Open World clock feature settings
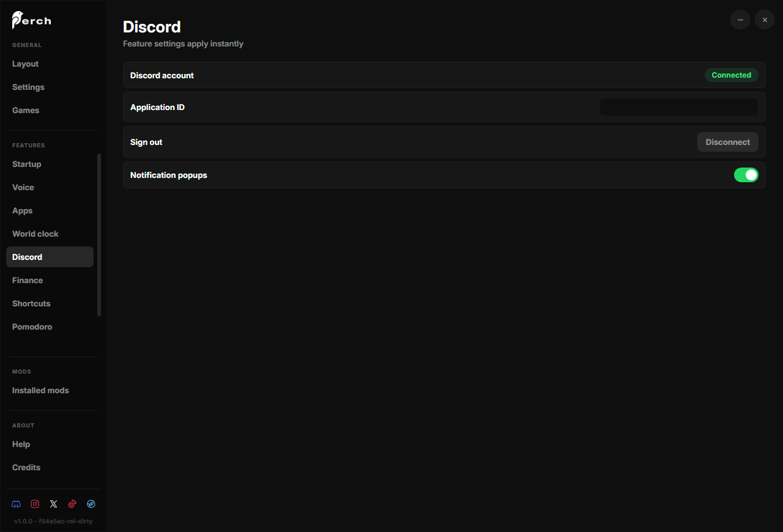 click(x=50, y=234)
